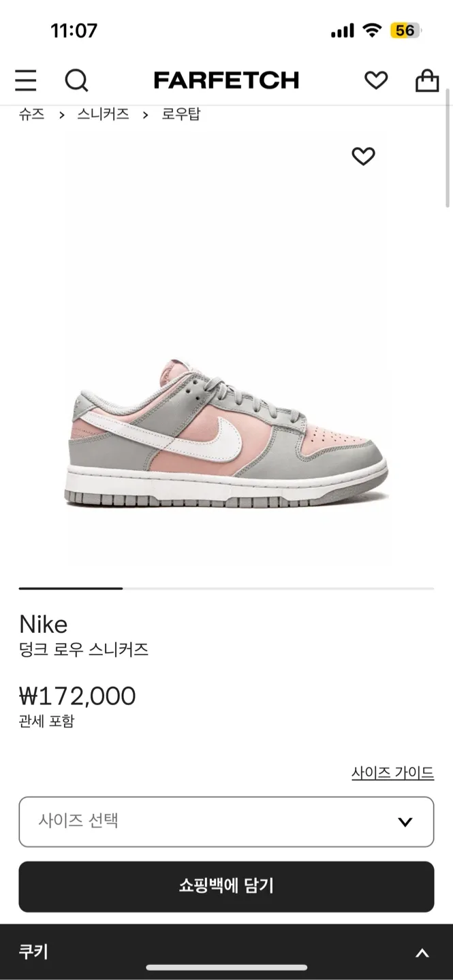Tap the Nike brand name

(x=44, y=624)
